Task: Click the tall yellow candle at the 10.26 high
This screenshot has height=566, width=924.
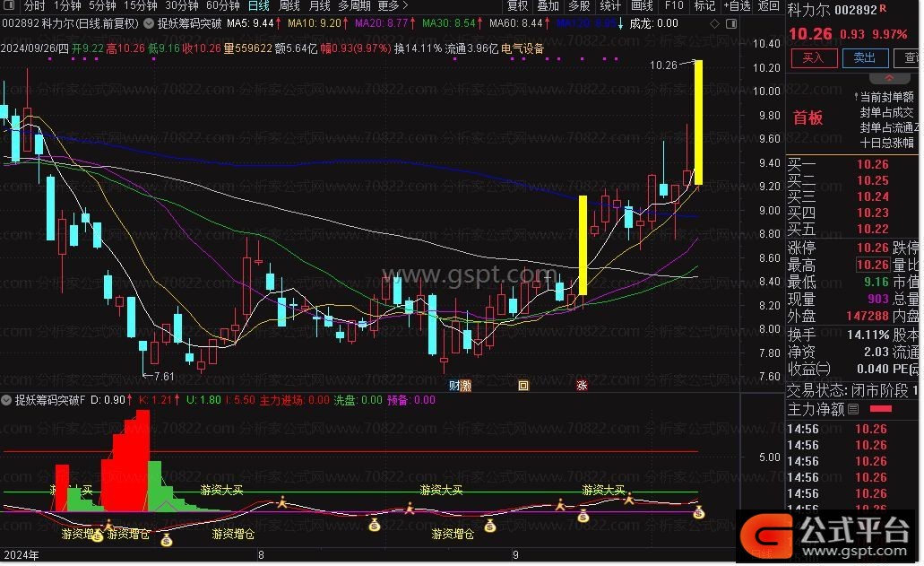Action: [x=698, y=123]
